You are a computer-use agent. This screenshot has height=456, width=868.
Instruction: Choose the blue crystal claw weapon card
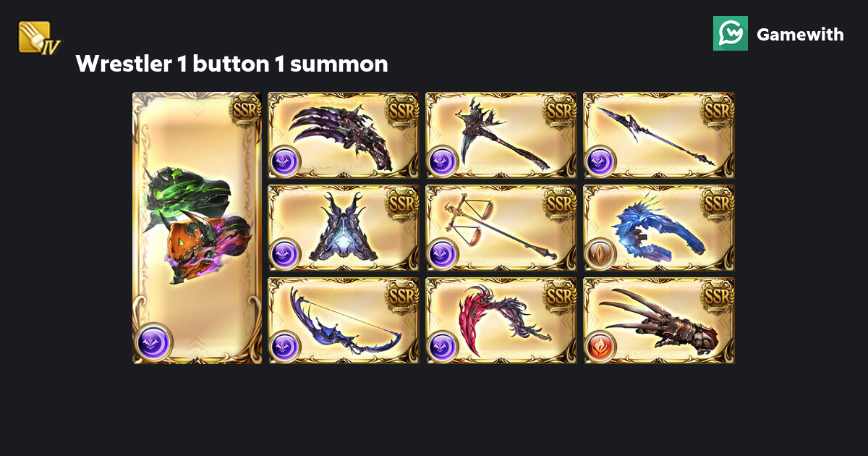point(659,228)
